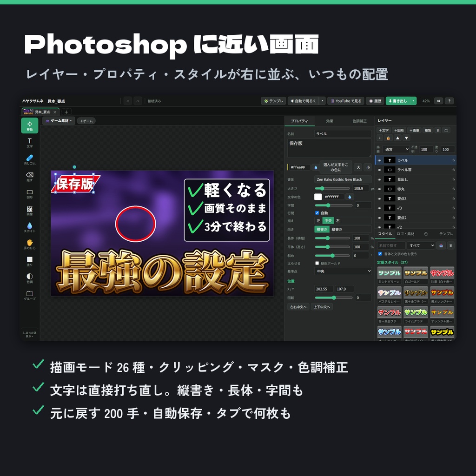This screenshot has height=476, width=476.
Task: Click the clipping icon left of lock
Action: [x=379, y=138]
